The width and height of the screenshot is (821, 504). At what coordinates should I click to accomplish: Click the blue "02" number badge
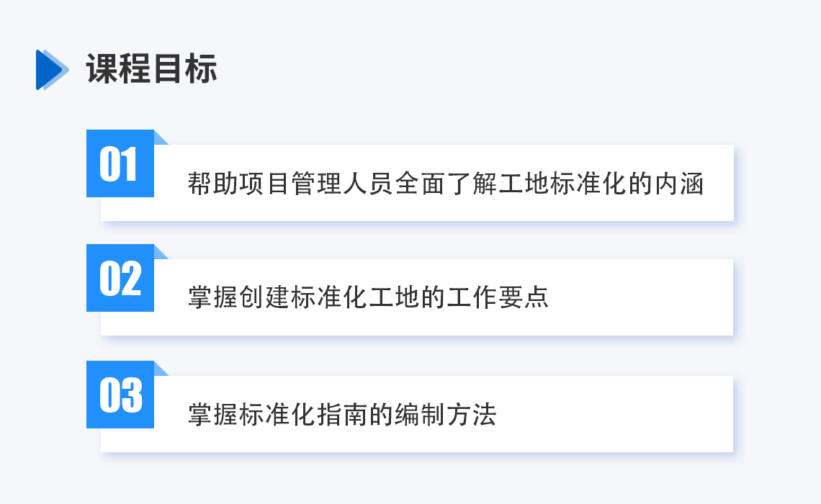[120, 279]
